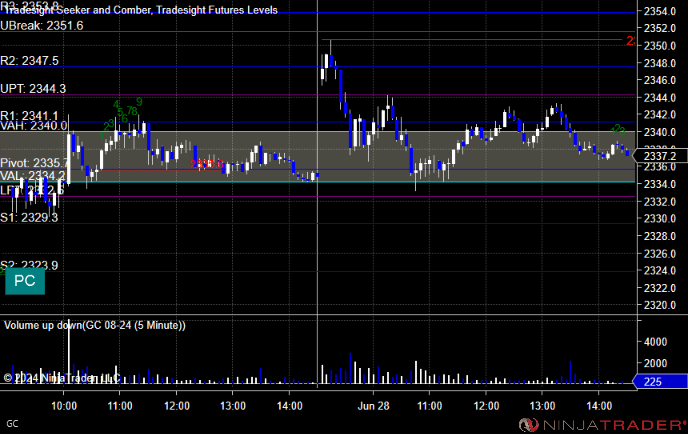688x434 pixels.
Task: Click the blue volume marker 225
Action: pos(660,382)
